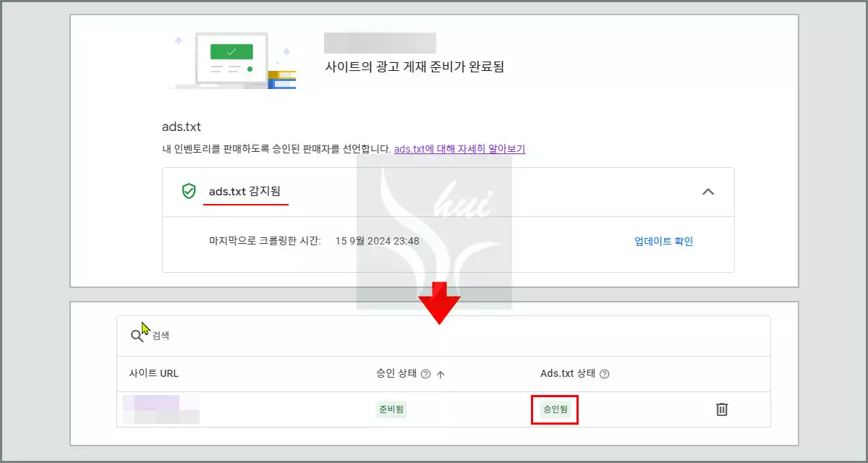Click the trash icon to delete the site
The width and height of the screenshot is (868, 463).
720,409
